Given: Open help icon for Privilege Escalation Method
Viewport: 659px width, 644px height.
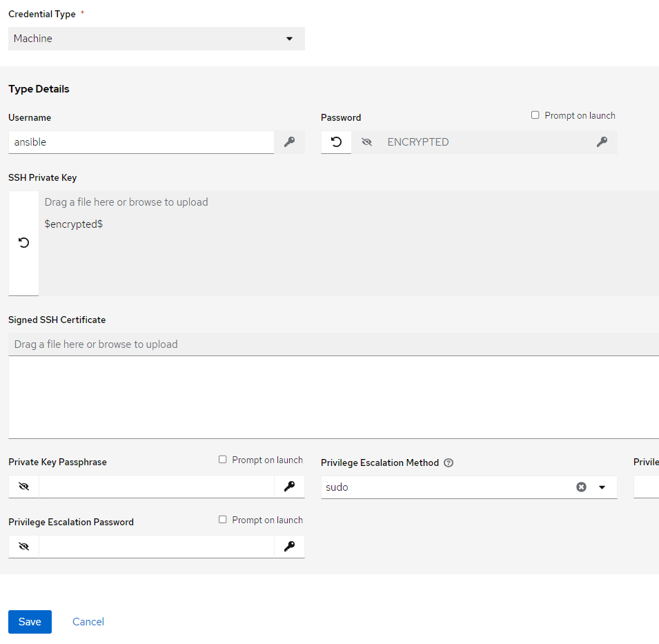Looking at the screenshot, I should [x=449, y=463].
